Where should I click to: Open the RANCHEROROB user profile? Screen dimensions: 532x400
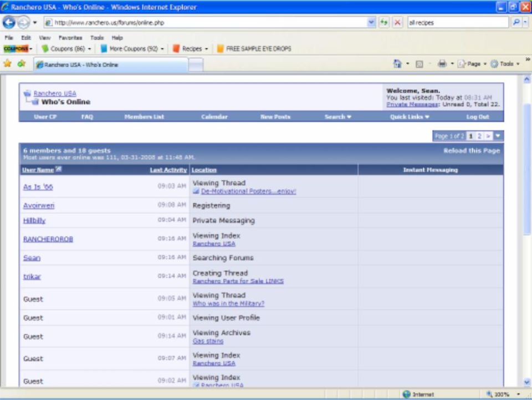pyautogui.click(x=48, y=239)
